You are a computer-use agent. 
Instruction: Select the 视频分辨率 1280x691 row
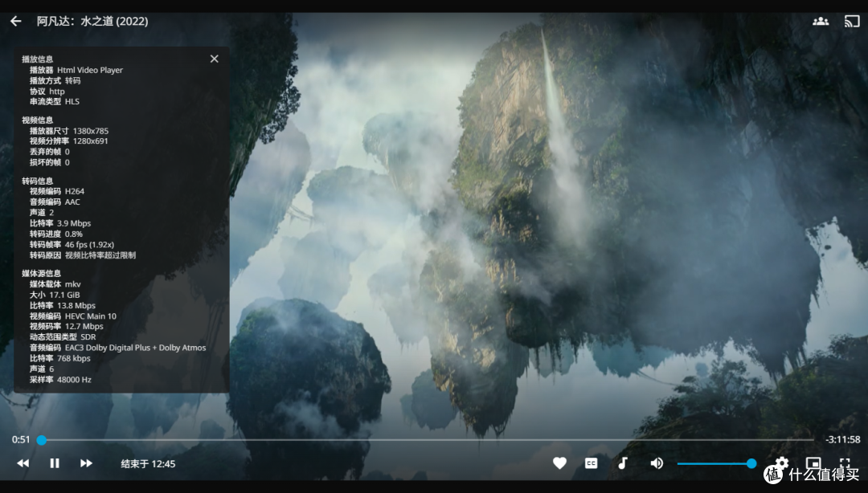[x=68, y=141]
